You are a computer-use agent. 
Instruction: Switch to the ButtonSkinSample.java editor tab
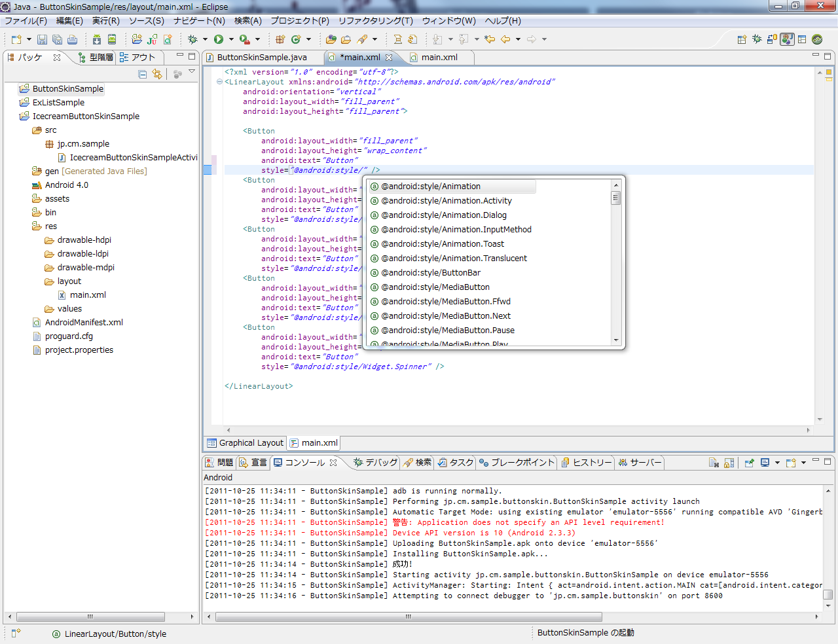[261, 58]
